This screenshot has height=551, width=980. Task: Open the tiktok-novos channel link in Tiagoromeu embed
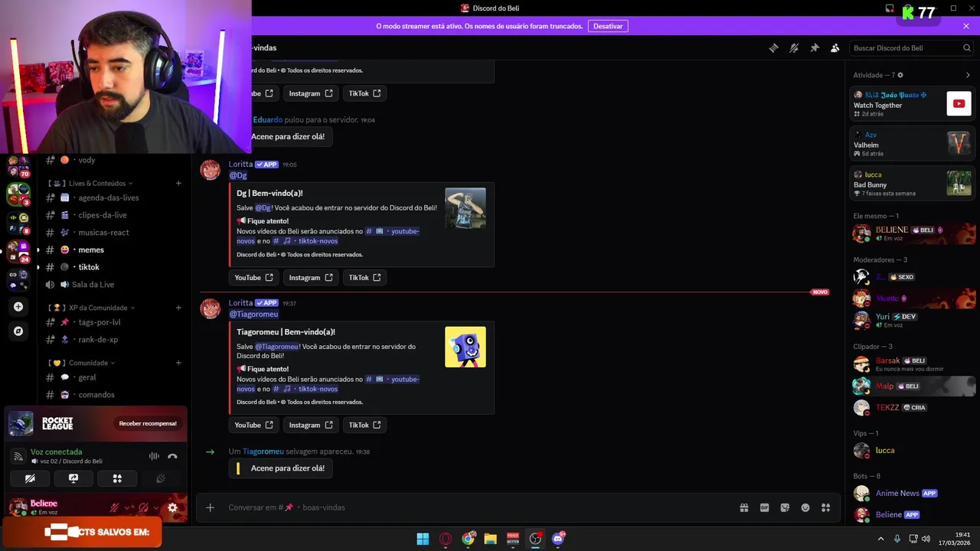(x=305, y=389)
